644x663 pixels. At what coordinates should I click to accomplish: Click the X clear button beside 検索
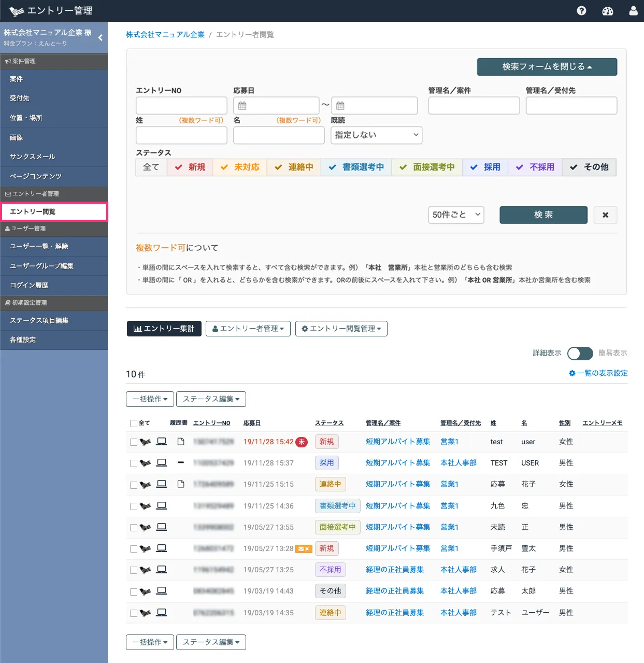(x=605, y=215)
